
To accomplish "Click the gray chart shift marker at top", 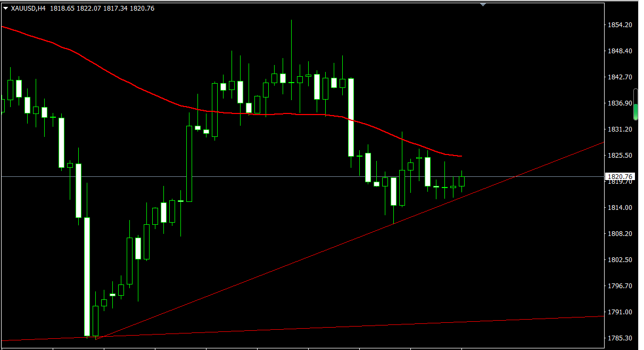I will click(483, 5).
